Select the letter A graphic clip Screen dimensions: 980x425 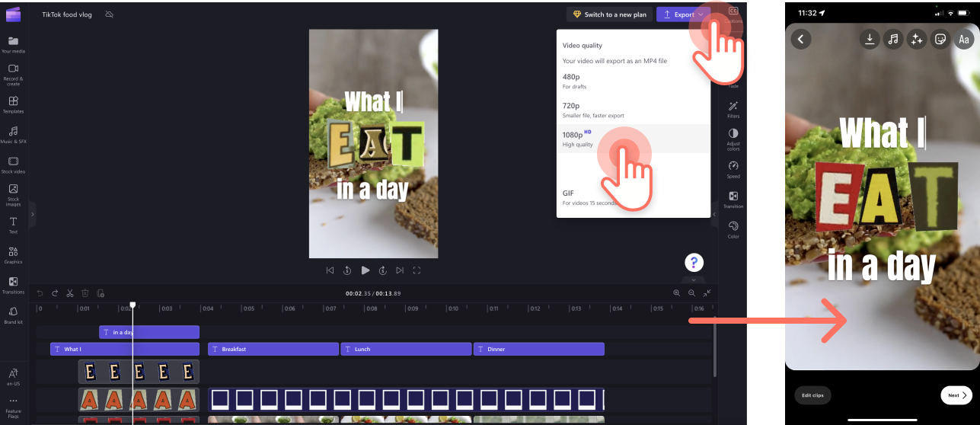(139, 400)
